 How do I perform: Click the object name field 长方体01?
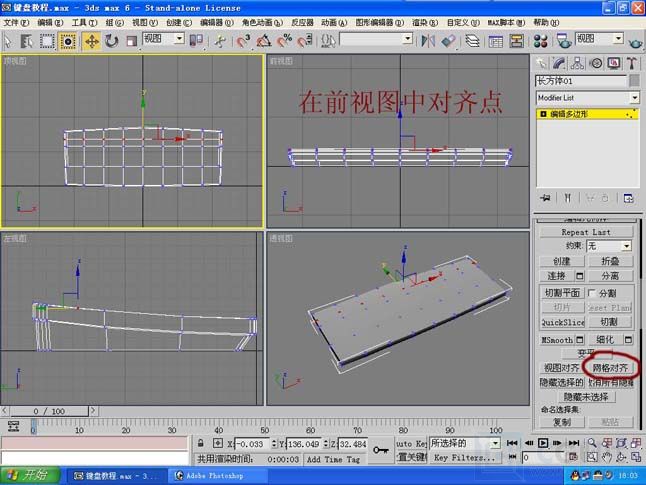[x=580, y=80]
